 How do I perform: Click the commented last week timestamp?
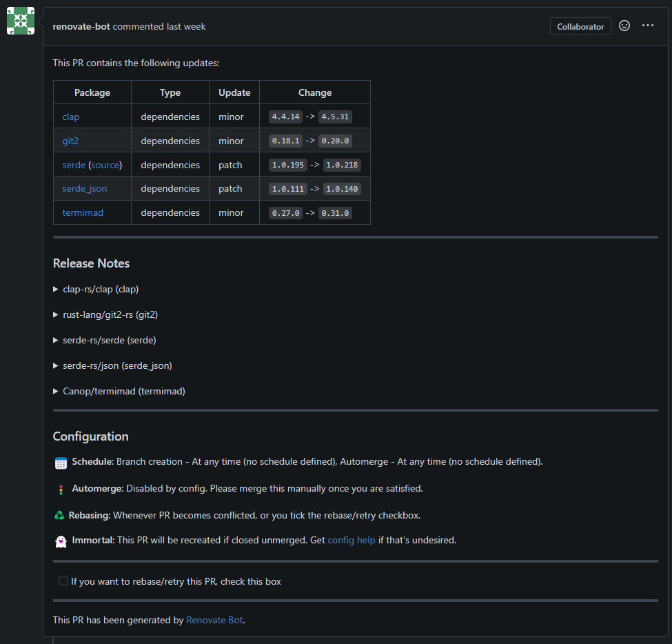pyautogui.click(x=159, y=27)
